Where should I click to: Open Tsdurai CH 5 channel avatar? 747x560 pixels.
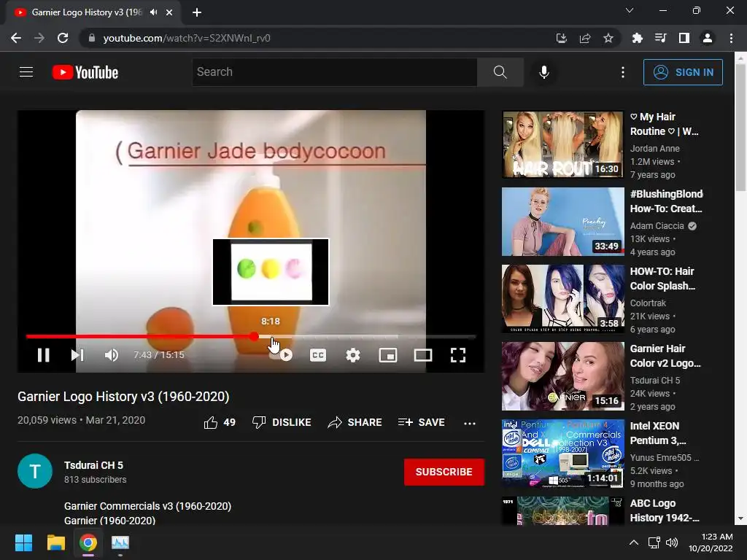[35, 471]
